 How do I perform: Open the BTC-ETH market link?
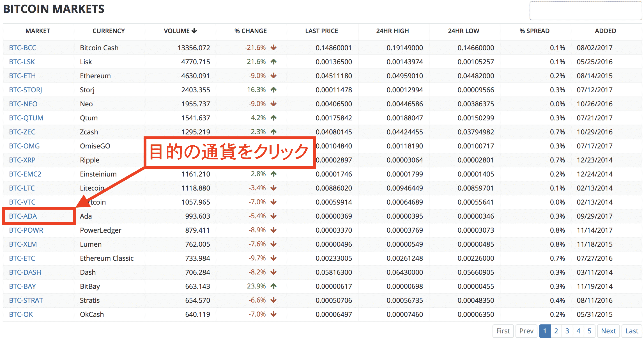[22, 76]
